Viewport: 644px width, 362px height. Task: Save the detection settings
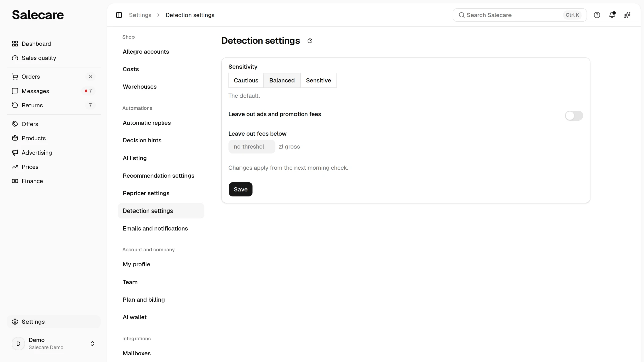(x=240, y=189)
